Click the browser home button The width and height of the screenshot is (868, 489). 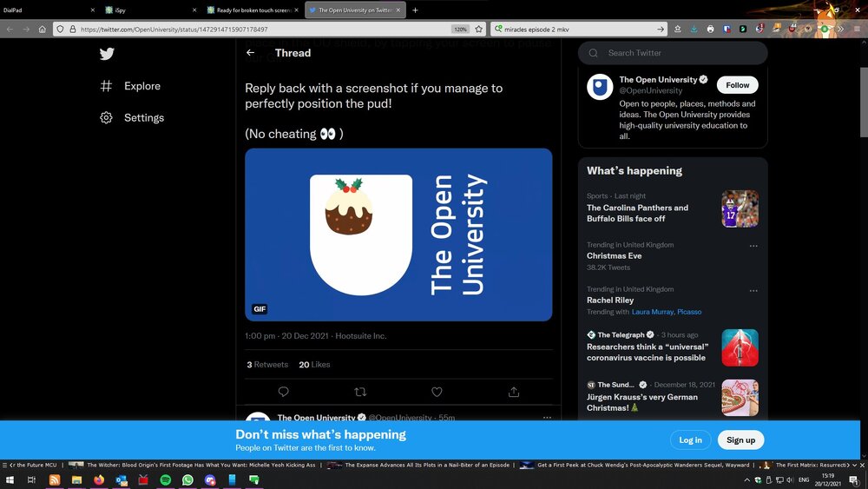(42, 29)
